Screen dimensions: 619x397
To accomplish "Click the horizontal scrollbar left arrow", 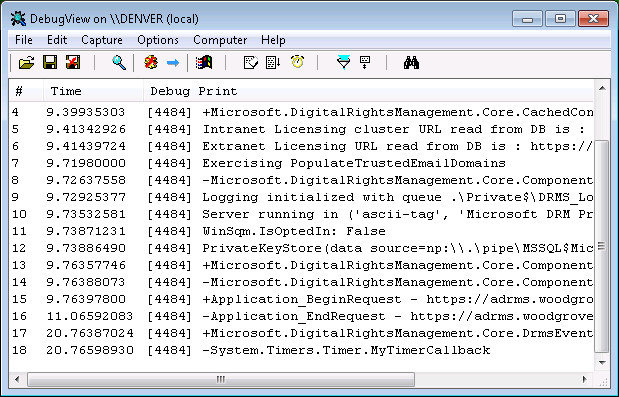I will point(17,379).
